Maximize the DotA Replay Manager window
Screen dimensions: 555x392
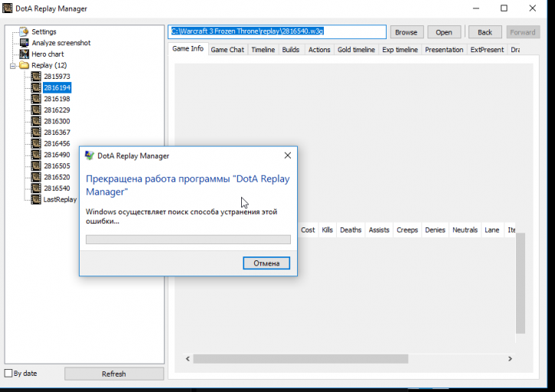[504, 8]
